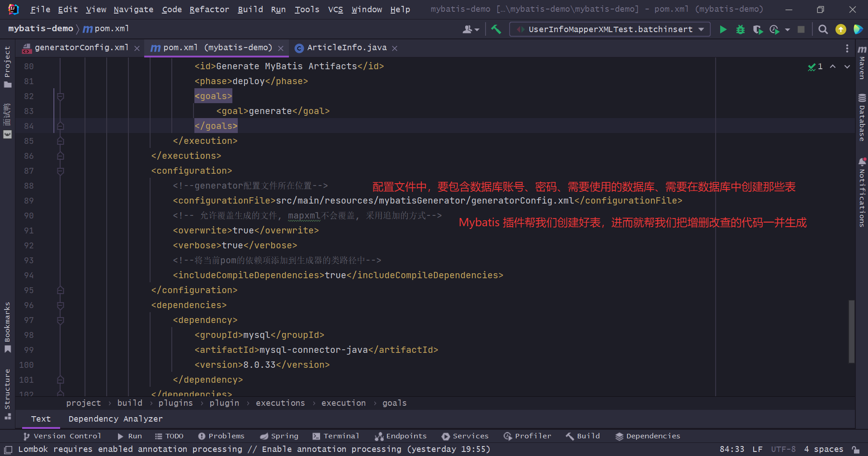Collapse the configuration tag fold at line 87
Image resolution: width=868 pixels, height=456 pixels.
(x=61, y=171)
